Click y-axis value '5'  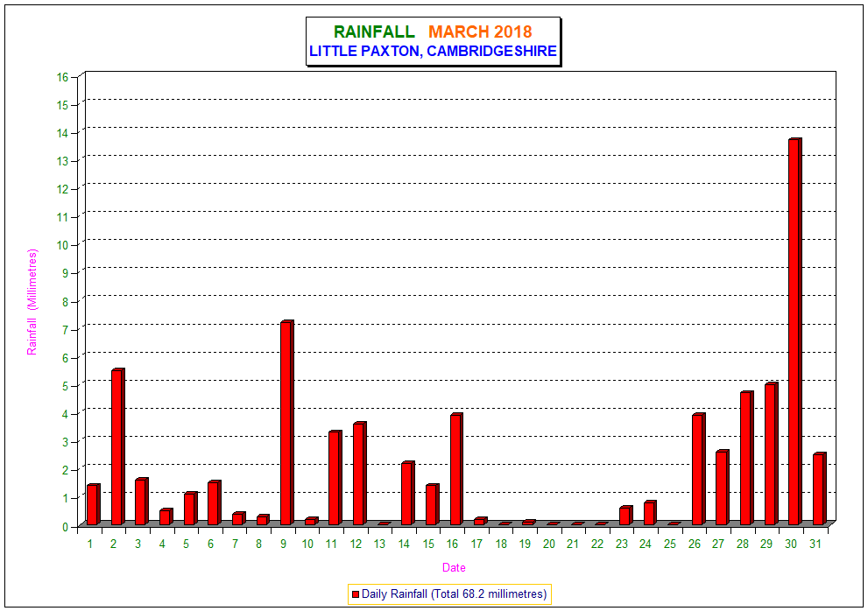(x=66, y=386)
